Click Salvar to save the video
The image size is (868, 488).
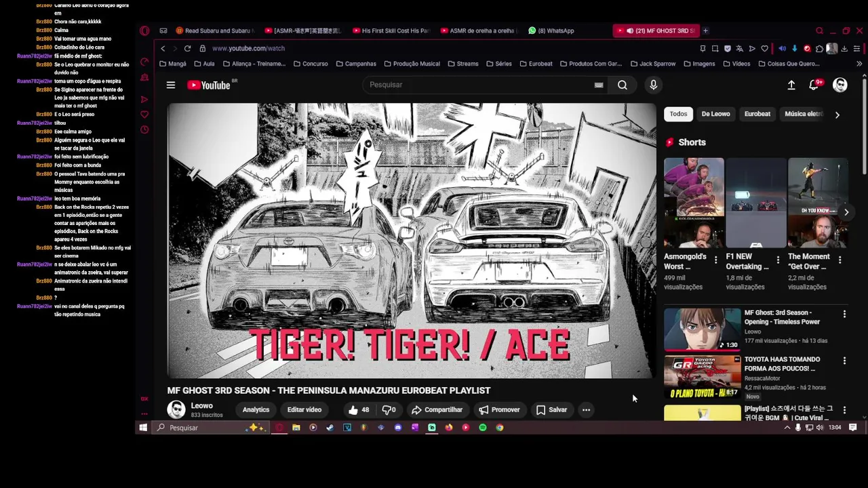coord(551,409)
